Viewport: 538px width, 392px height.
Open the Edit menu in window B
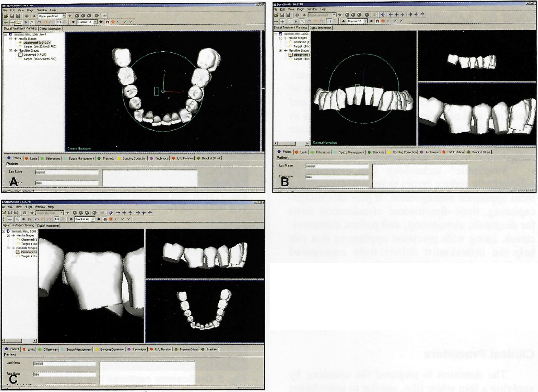click(x=283, y=9)
